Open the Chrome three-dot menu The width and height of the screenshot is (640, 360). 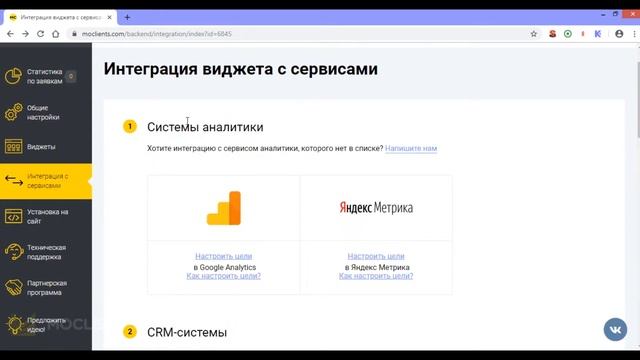[x=634, y=34]
